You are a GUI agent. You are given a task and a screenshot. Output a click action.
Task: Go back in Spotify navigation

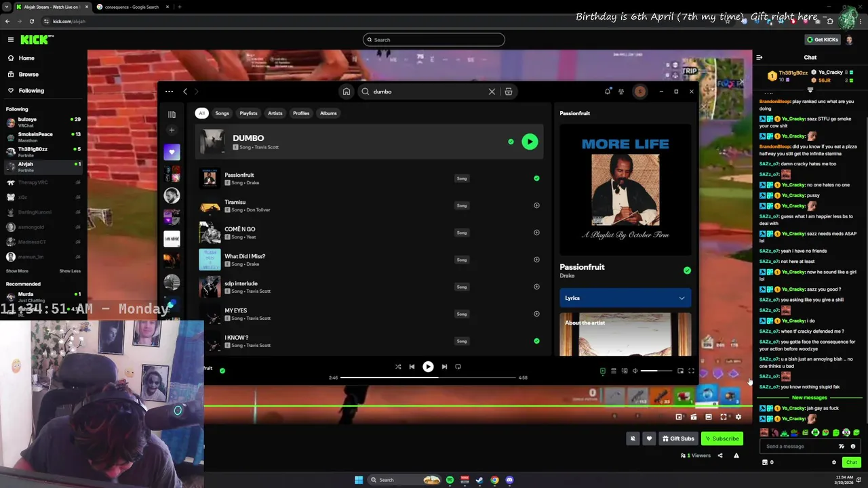[185, 91]
